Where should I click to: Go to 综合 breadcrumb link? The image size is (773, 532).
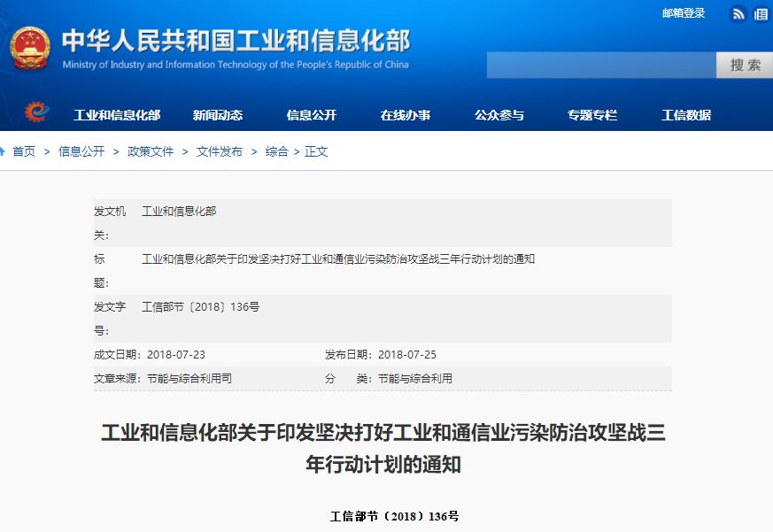point(276,151)
